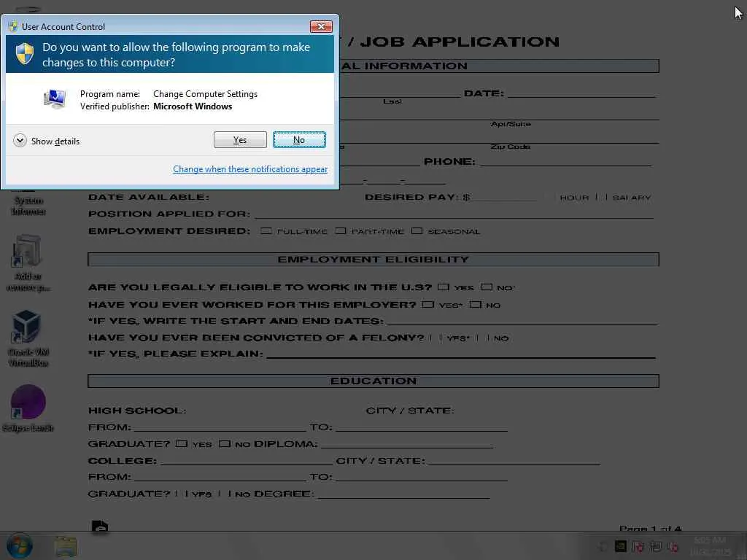
Task: Click the DESIRED PAY amount field
Action: [x=504, y=197]
